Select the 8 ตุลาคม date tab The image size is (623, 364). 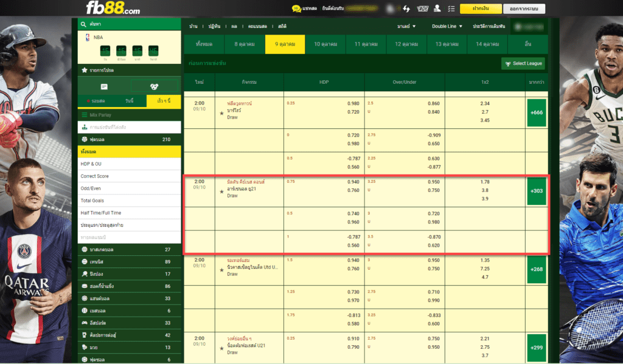pyautogui.click(x=245, y=44)
